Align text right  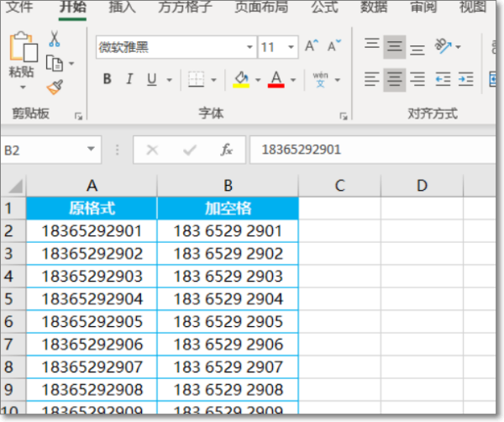coord(417,80)
